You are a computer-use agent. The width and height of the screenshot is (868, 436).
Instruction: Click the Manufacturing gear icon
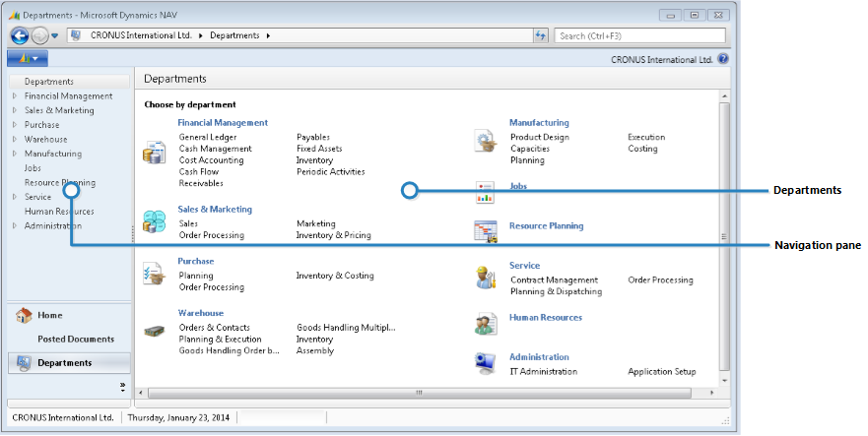tap(485, 140)
